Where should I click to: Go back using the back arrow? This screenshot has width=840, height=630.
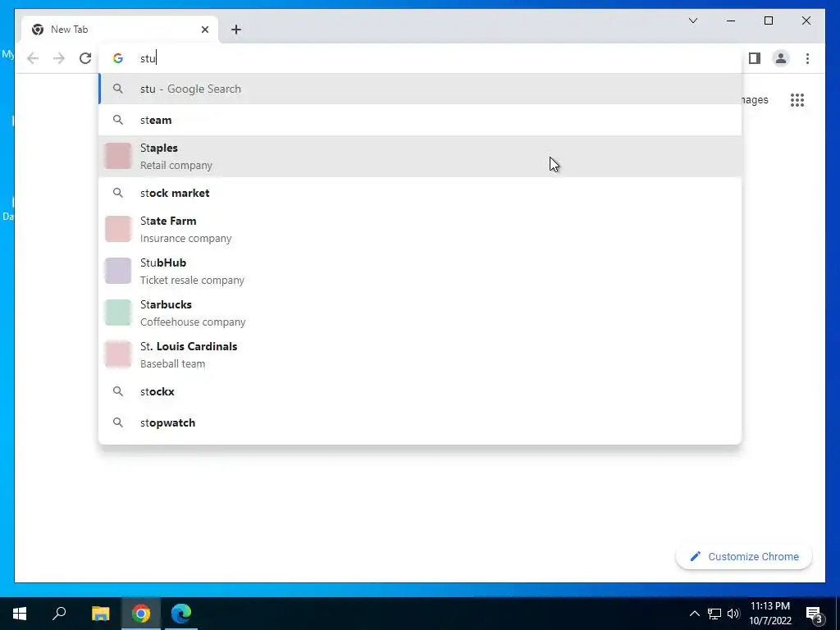[33, 58]
